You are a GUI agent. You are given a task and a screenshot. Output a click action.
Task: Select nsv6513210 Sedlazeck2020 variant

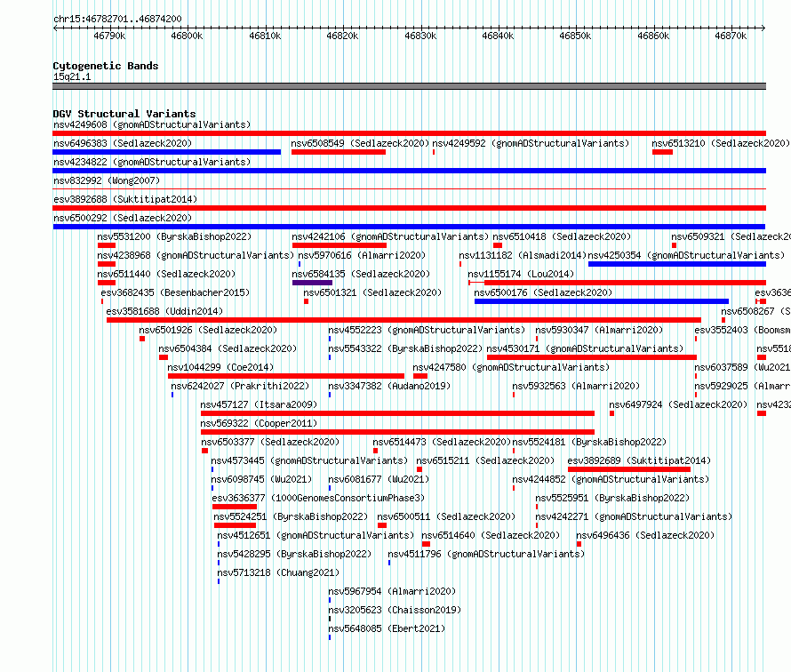721,143
